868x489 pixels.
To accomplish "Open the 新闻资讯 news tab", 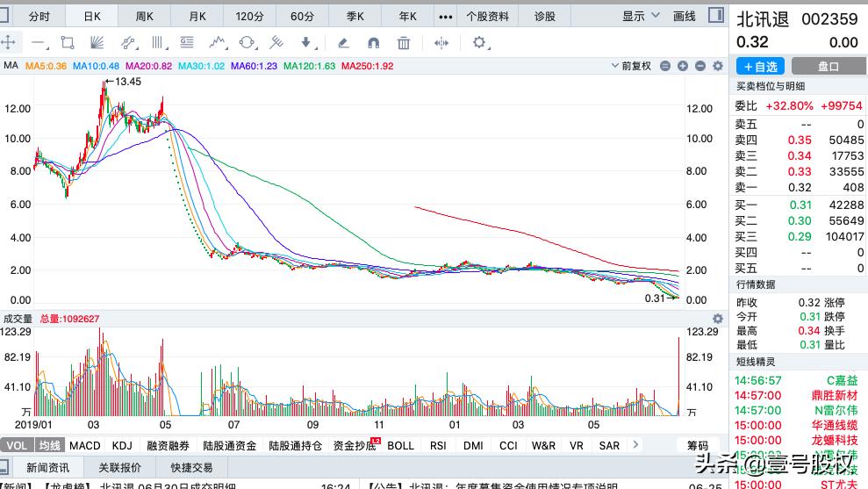I will [x=47, y=467].
